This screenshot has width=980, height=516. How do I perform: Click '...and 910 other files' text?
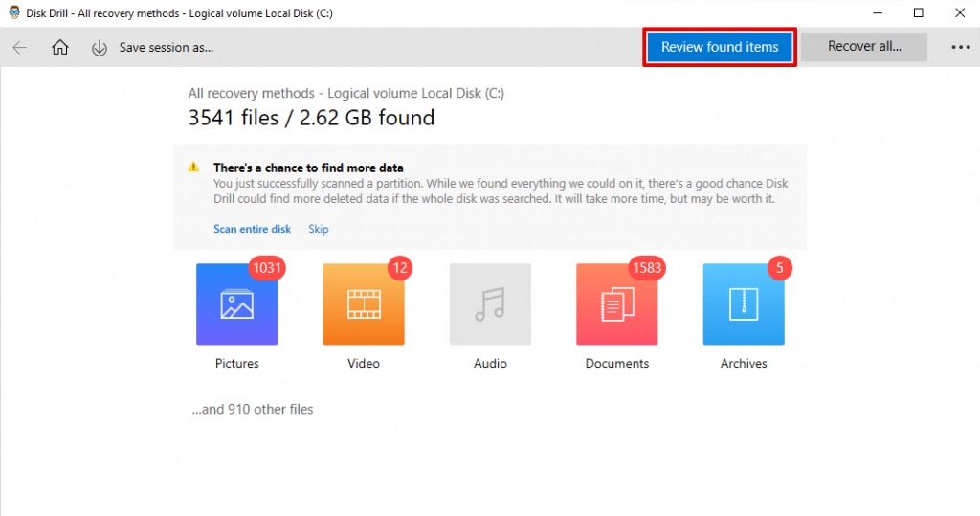tap(253, 409)
